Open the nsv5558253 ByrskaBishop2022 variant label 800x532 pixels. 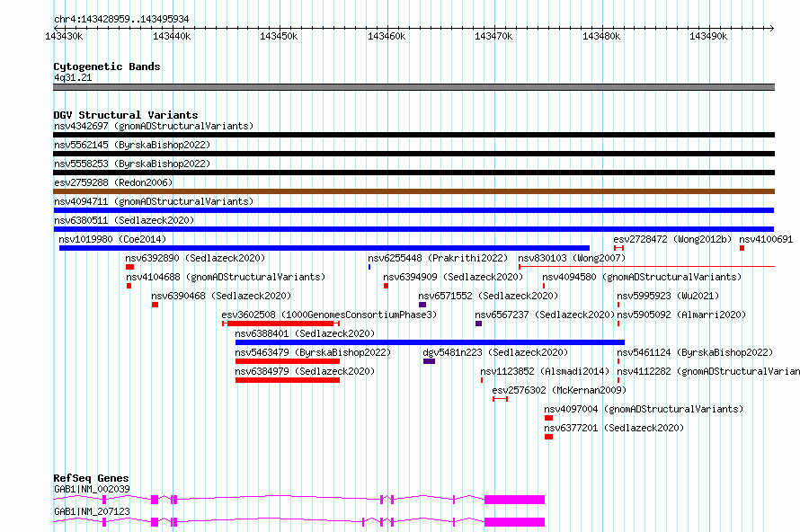pyautogui.click(x=132, y=164)
